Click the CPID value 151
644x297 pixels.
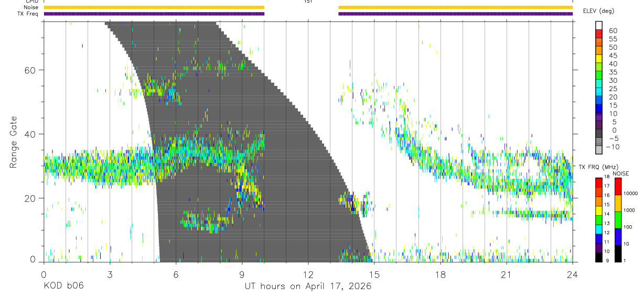click(x=308, y=2)
